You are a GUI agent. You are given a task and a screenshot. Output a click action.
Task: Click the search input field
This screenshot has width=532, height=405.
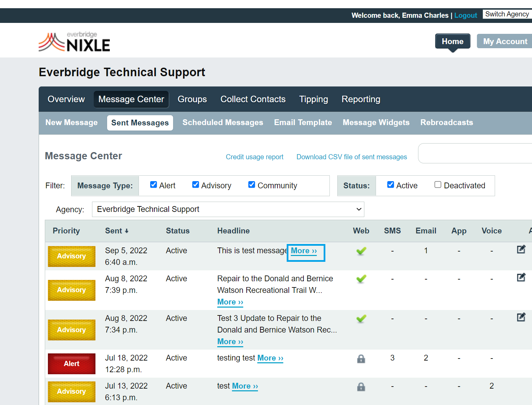tap(475, 153)
